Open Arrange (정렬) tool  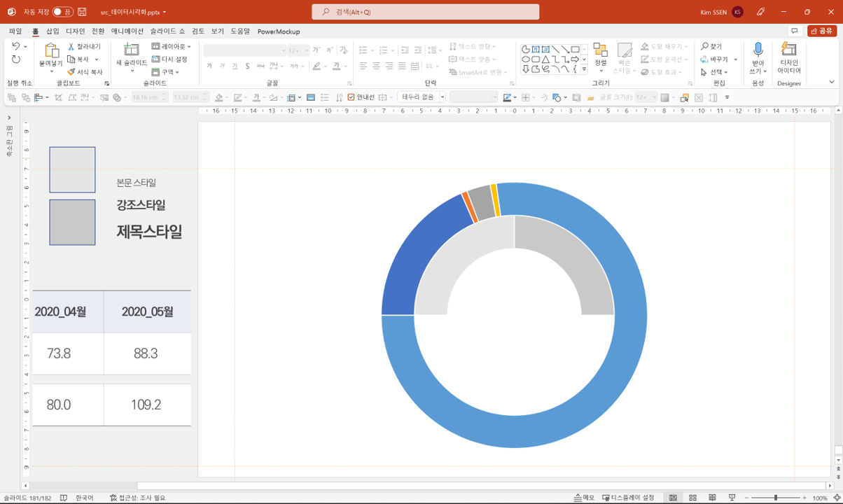point(601,57)
